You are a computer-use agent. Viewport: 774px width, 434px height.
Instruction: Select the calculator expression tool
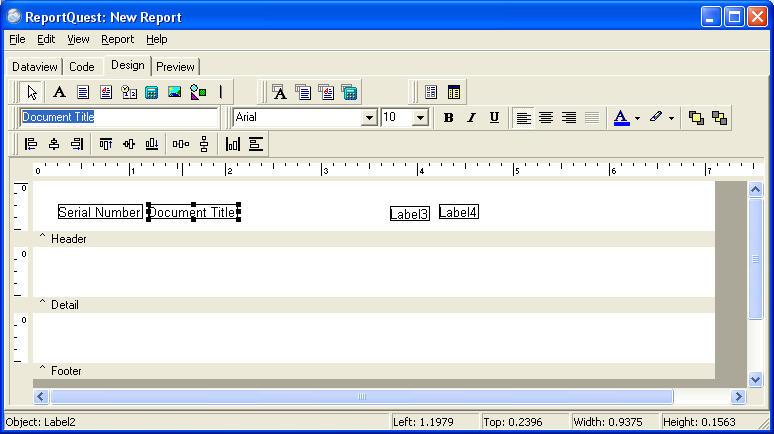pos(152,92)
